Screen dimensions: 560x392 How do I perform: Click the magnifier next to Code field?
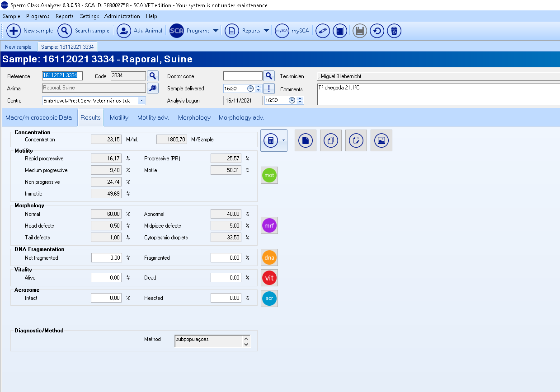[x=153, y=76]
